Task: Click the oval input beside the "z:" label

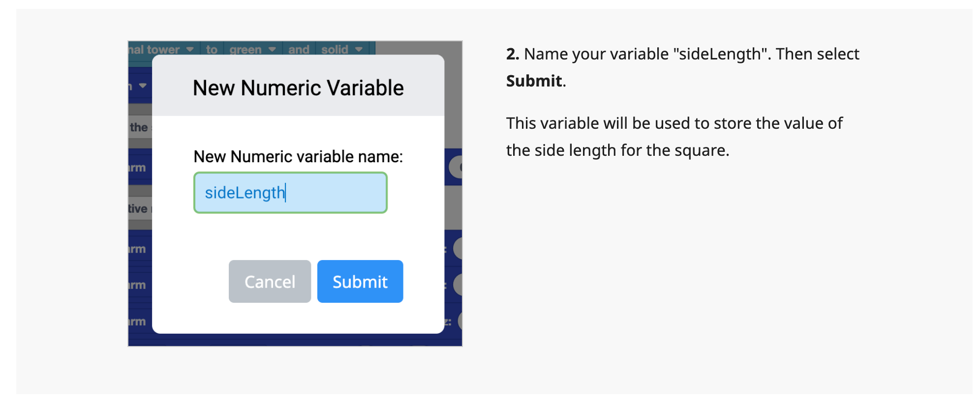Action: tap(460, 320)
